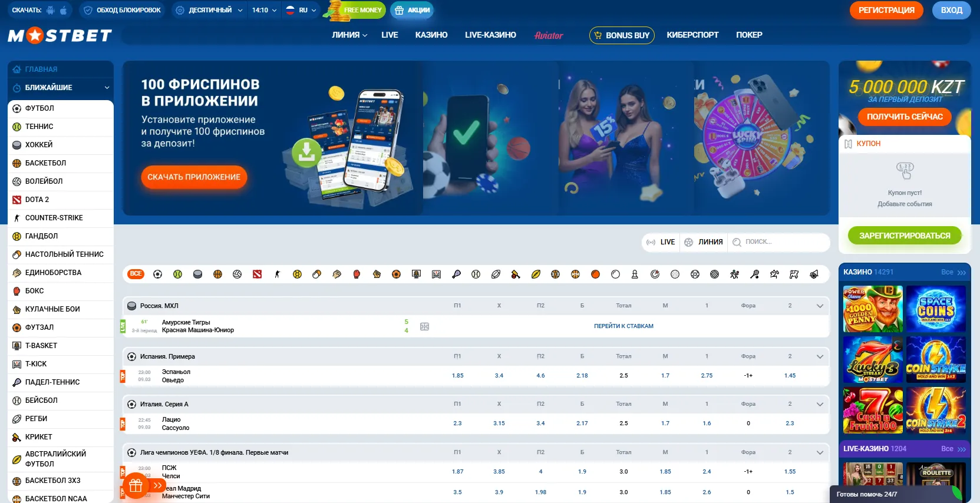Download the iOS app via the Apple icon
The width and height of the screenshot is (980, 503).
point(64,10)
